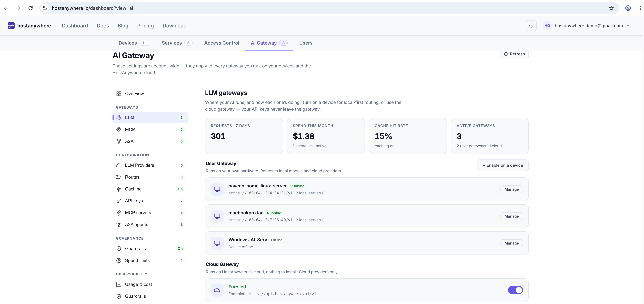This screenshot has width=644, height=304.
Task: Click the Offline badge on Windows-AI-Serv
Action: [277, 240]
